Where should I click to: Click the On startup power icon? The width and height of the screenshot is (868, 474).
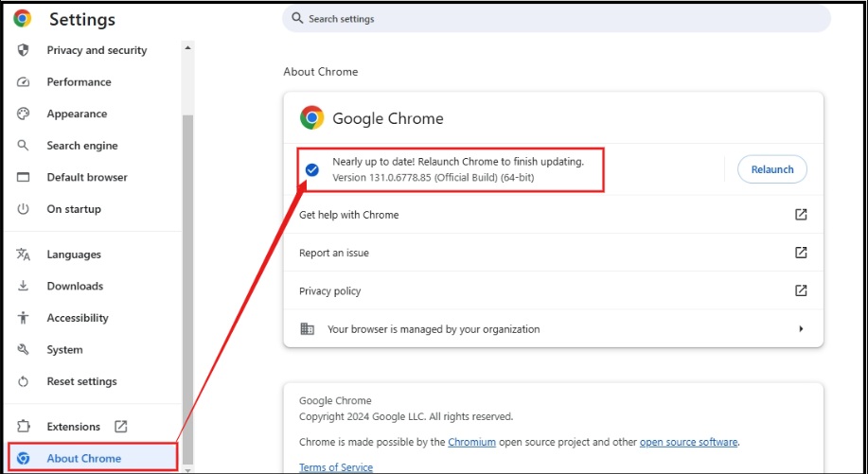click(x=25, y=209)
